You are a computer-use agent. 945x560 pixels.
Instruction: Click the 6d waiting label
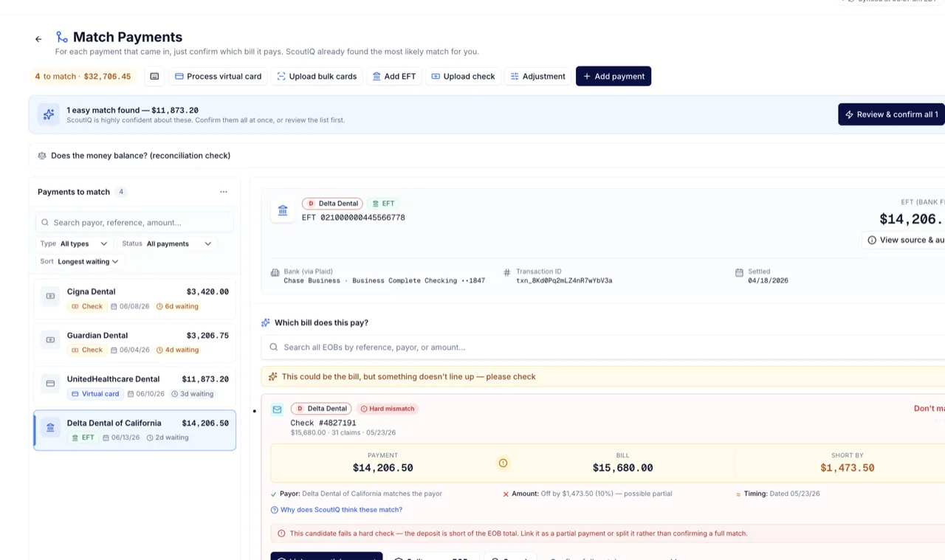(177, 306)
